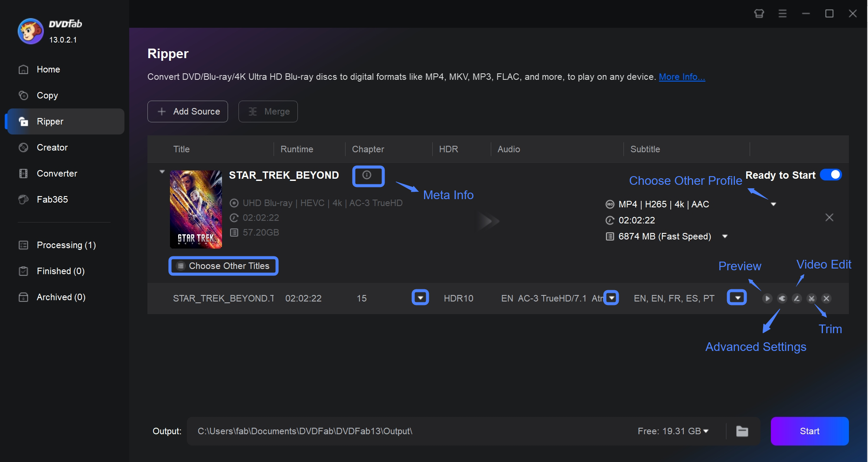Image resolution: width=868 pixels, height=462 pixels.
Task: Open the More Info link
Action: 682,77
